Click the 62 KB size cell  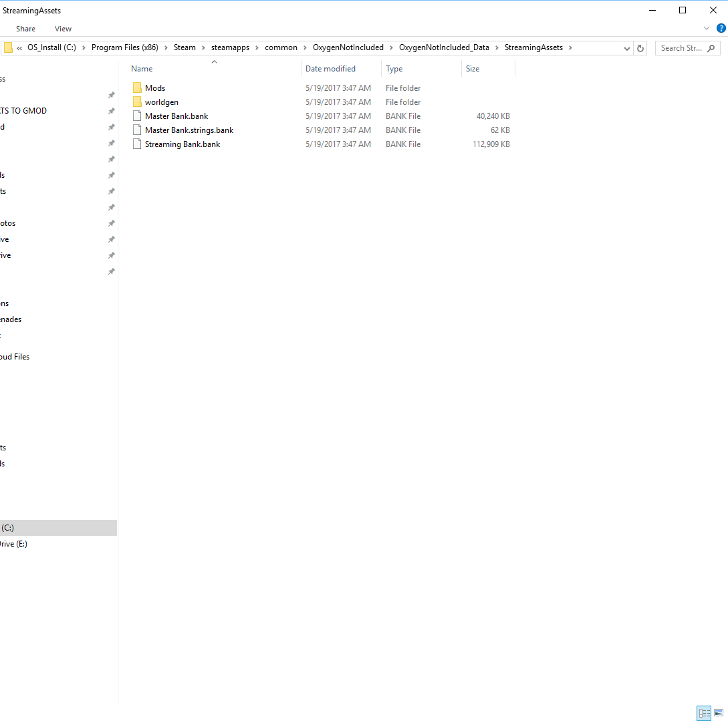pyautogui.click(x=500, y=130)
